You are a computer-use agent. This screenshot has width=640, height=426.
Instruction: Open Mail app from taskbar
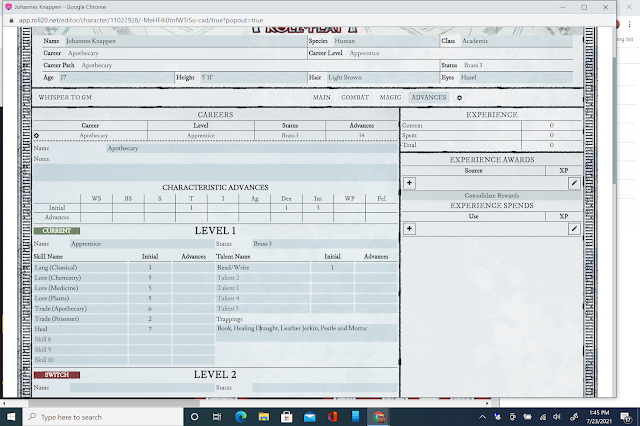[x=310, y=417]
